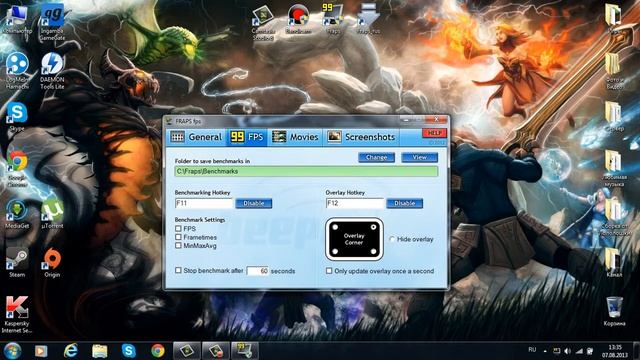Viewport: 640px width, 360px height.
Task: Select the Recycle Bin (Корзина) icon
Action: click(614, 311)
